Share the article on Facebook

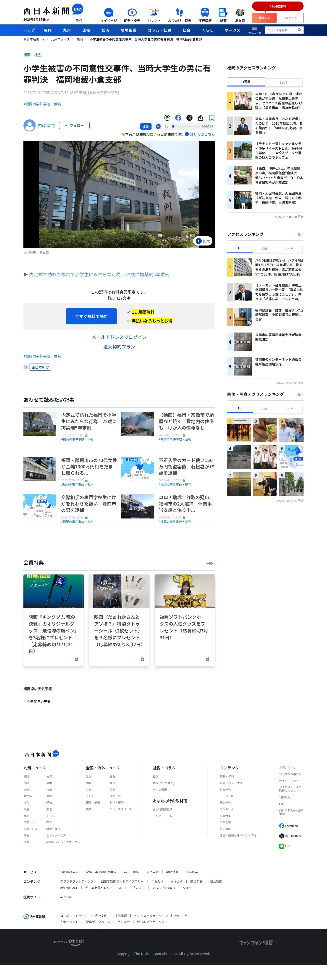pyautogui.click(x=178, y=118)
